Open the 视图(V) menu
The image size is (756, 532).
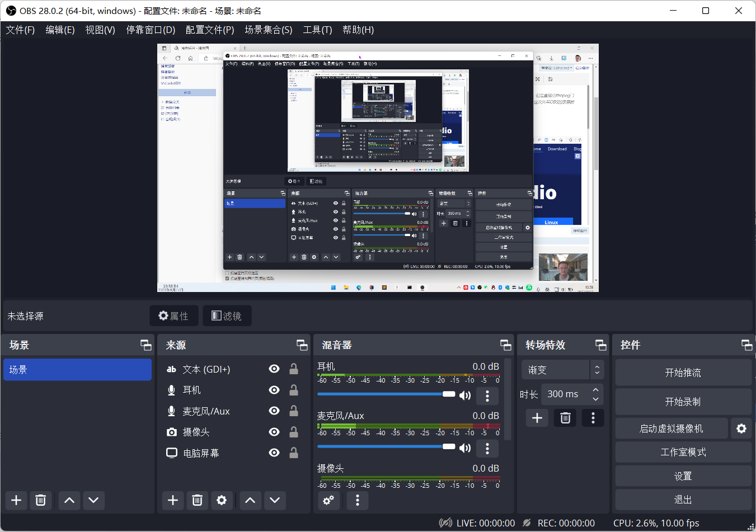click(100, 30)
